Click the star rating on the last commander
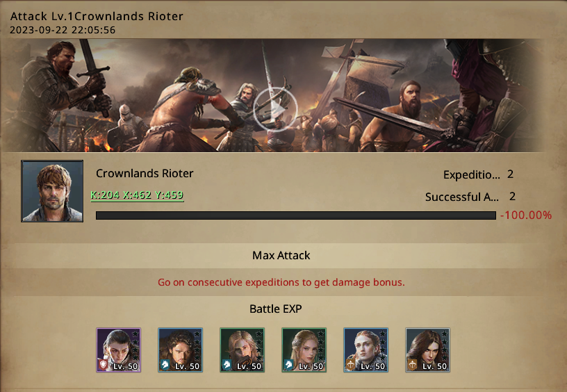This screenshot has width=567, height=392. tap(445, 345)
